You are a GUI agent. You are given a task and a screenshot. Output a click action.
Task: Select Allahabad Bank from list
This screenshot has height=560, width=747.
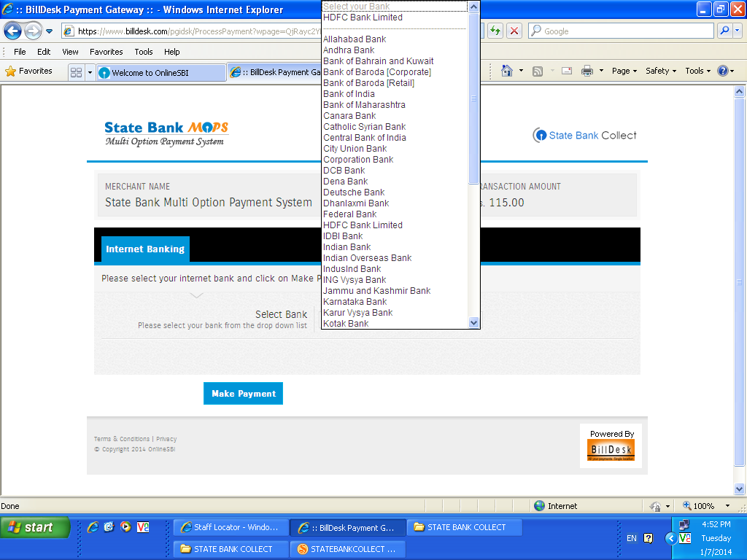[395, 39]
